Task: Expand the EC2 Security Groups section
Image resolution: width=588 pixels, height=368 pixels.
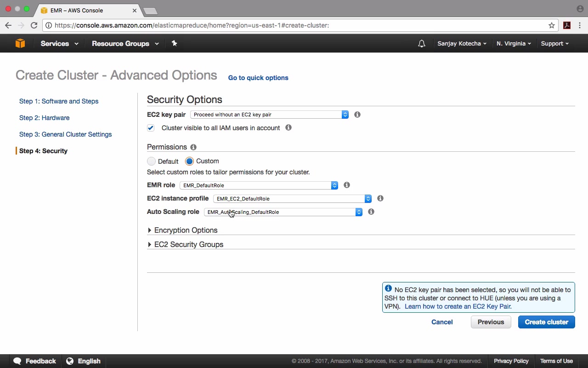Action: (x=188, y=244)
